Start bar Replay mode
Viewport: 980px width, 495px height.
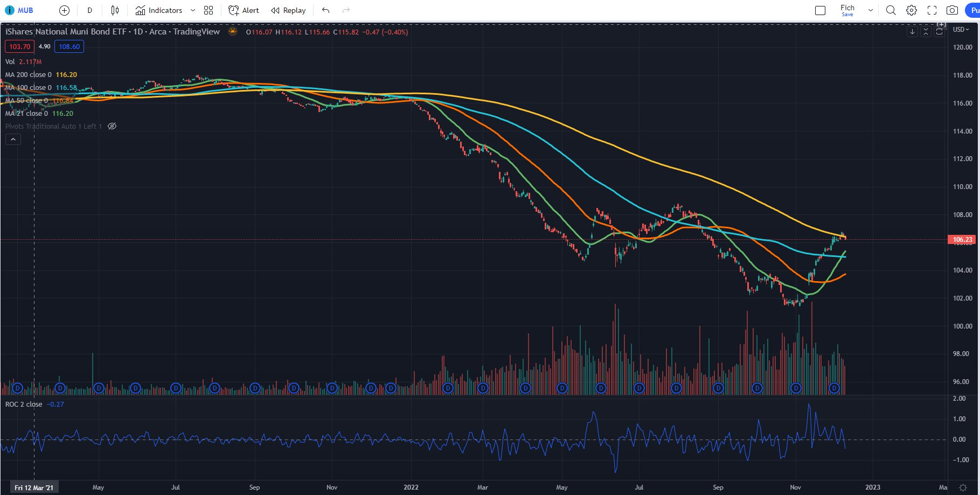click(288, 10)
